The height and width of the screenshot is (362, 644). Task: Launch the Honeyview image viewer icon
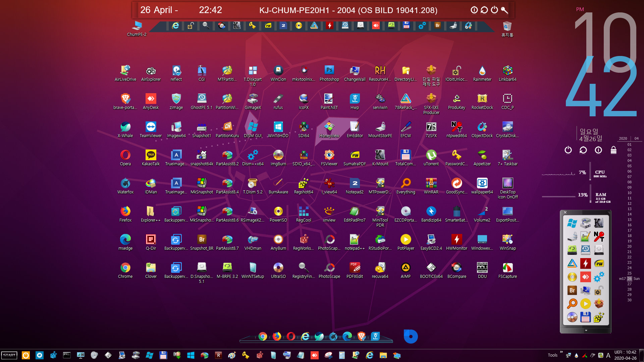329,130
